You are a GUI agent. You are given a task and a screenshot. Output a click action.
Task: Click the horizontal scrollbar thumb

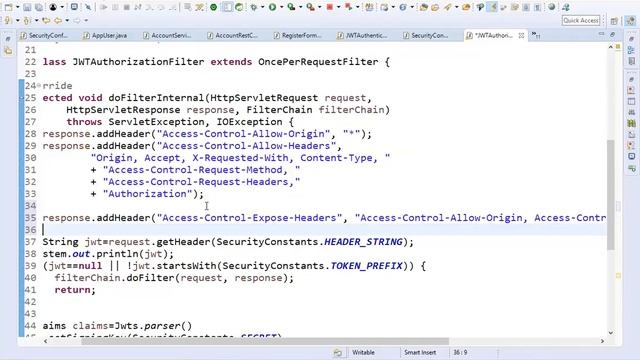coord(265,341)
